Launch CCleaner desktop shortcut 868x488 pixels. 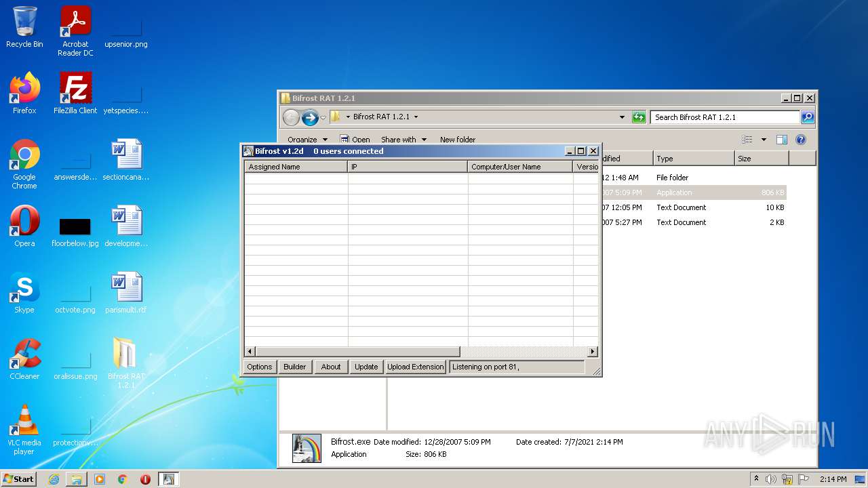pos(24,359)
